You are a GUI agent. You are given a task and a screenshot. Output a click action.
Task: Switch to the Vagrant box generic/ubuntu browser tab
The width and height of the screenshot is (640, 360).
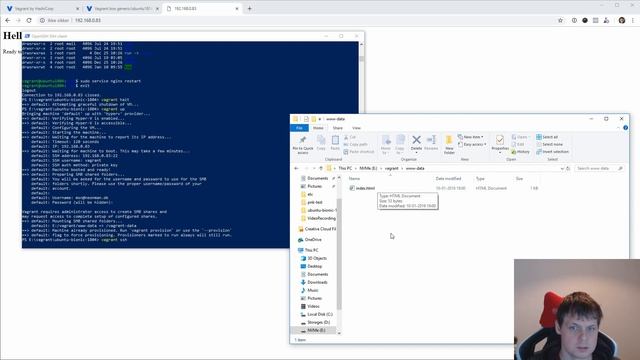pos(122,9)
